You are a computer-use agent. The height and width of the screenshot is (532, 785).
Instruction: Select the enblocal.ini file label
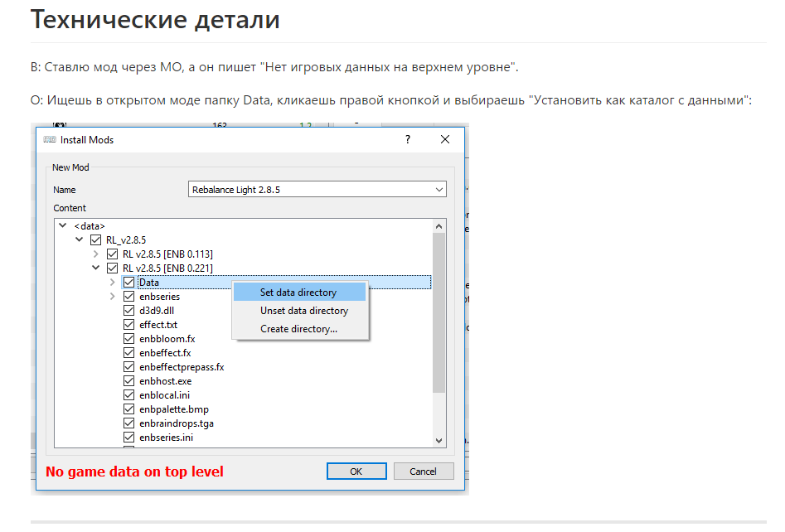pos(165,395)
